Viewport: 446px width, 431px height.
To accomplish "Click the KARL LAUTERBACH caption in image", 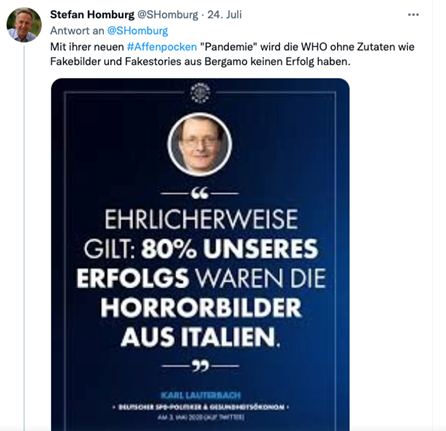I will pyautogui.click(x=200, y=395).
